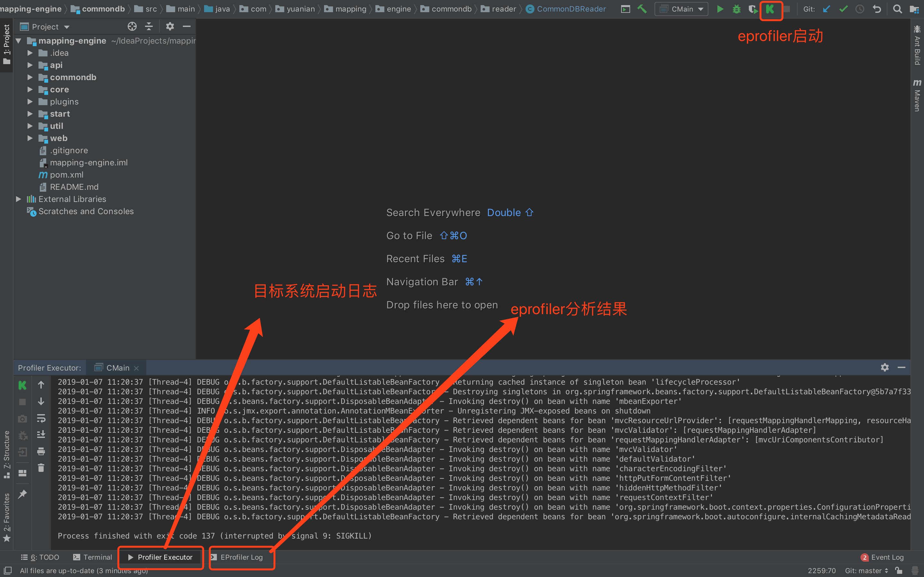Select pom.xml in project tree

[66, 175]
